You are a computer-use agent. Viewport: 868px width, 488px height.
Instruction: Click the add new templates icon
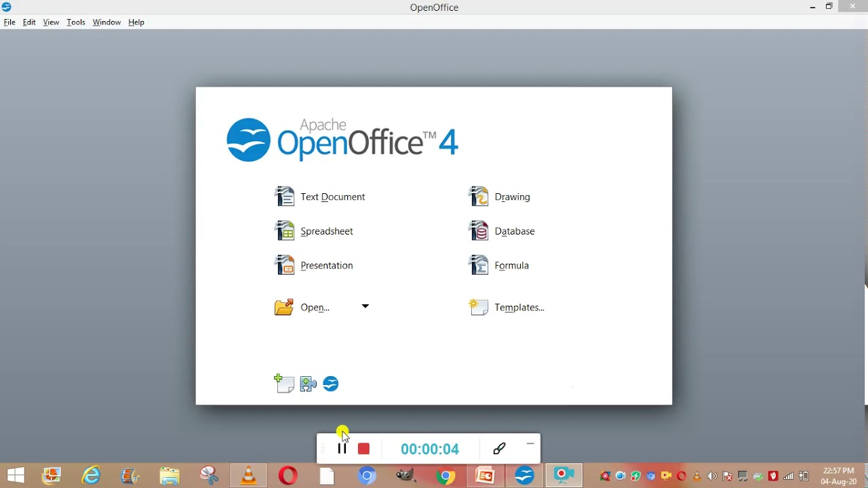click(284, 384)
